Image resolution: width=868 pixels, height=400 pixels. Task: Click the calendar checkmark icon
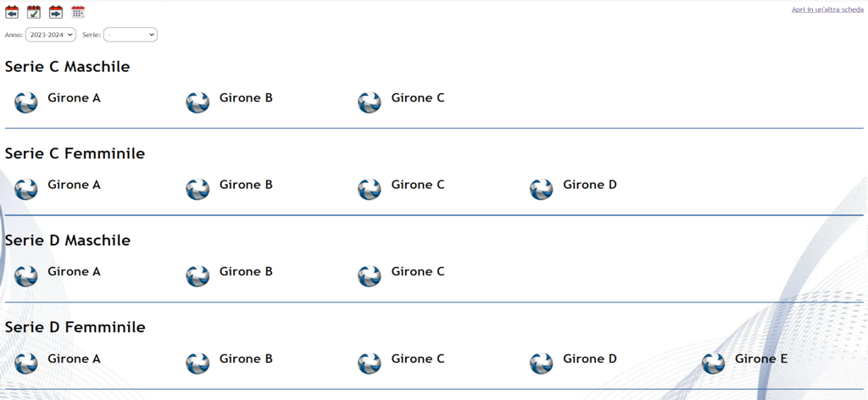click(x=34, y=12)
